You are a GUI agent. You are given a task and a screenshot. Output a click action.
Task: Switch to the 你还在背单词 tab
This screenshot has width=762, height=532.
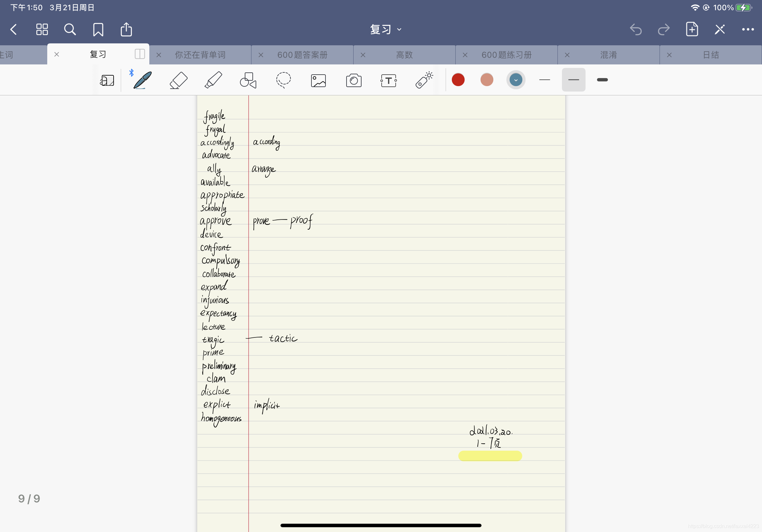200,55
